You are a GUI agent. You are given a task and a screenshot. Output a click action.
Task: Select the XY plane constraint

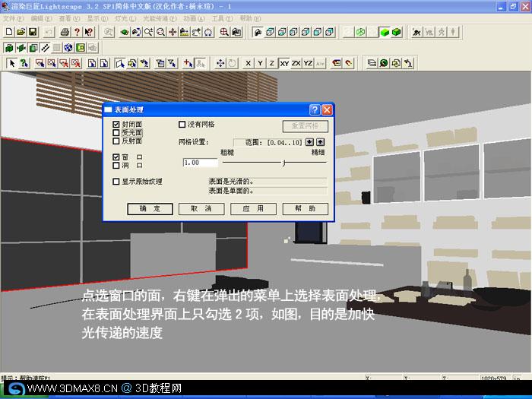[284, 63]
